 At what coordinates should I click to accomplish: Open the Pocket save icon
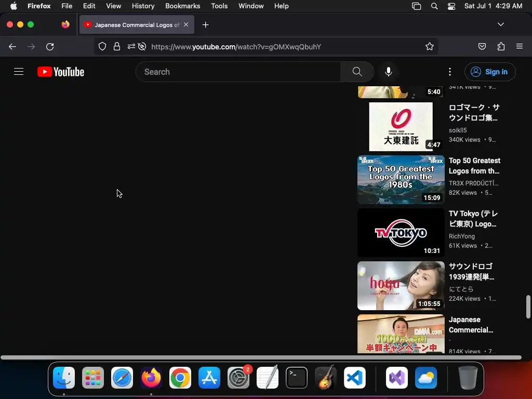tap(482, 46)
